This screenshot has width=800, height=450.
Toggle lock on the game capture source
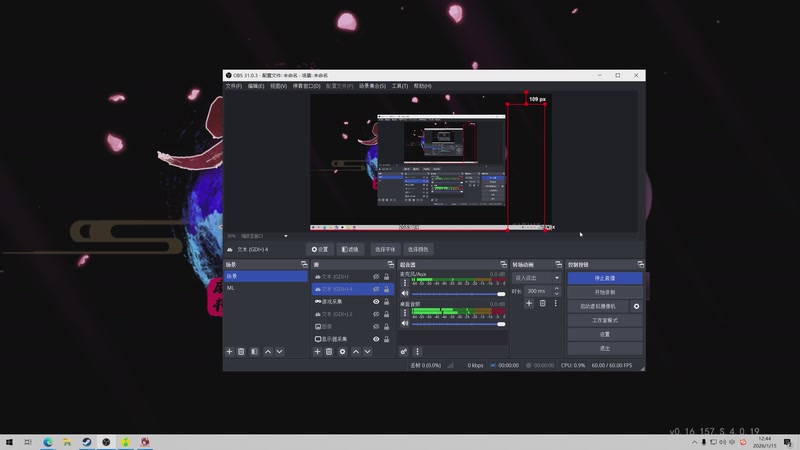click(386, 302)
